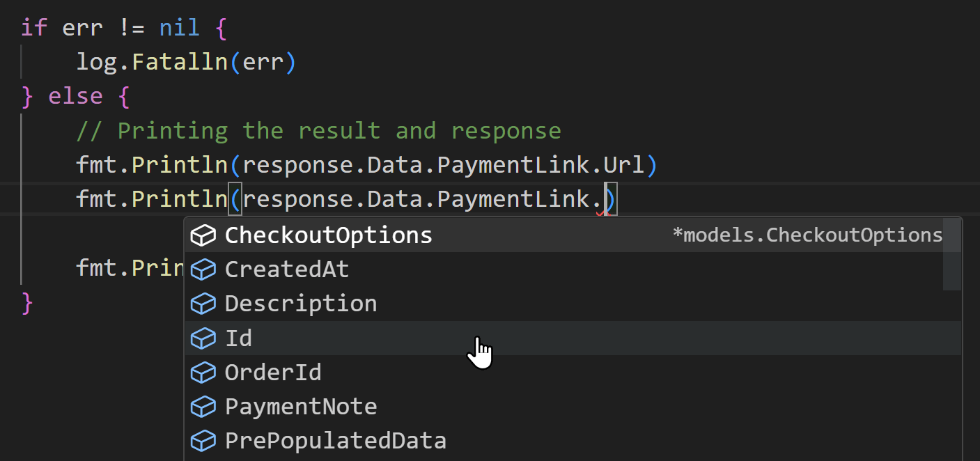Click the field icon next to OrderId
Screen dimensions: 980x461
[203, 372]
